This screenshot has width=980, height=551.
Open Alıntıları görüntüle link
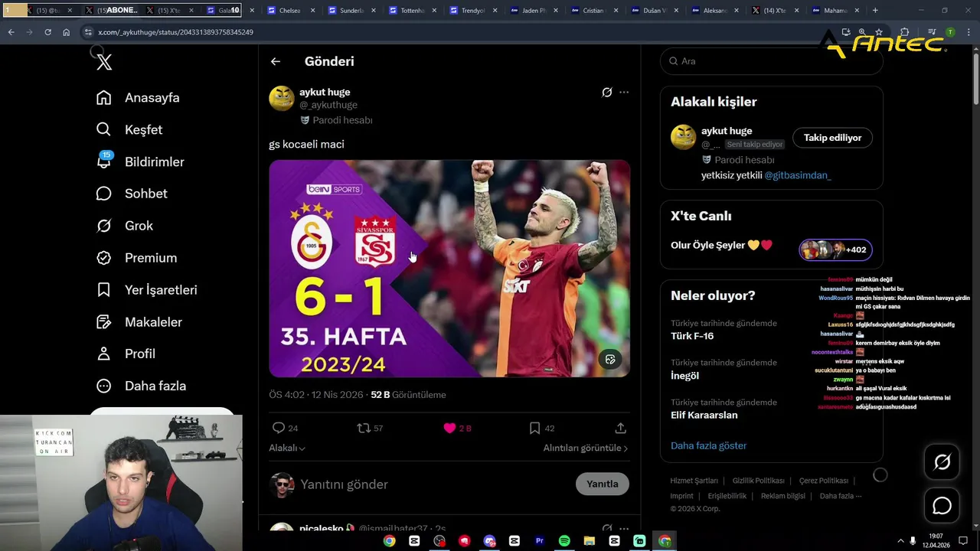tap(586, 448)
